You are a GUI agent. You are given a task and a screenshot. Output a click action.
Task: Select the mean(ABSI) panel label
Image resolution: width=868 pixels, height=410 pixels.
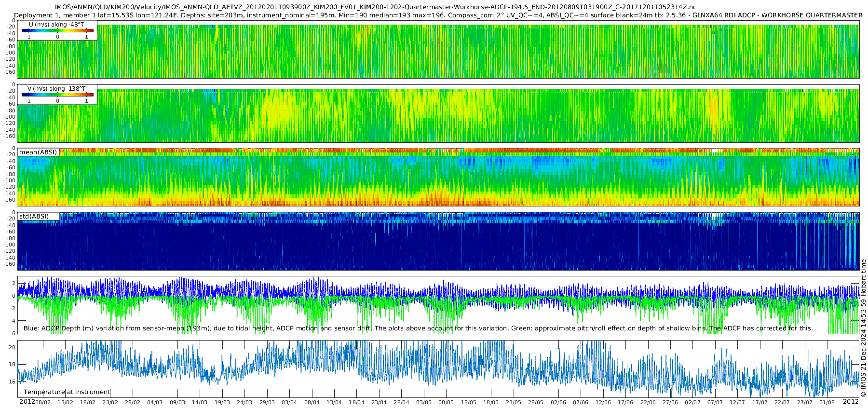click(x=38, y=152)
